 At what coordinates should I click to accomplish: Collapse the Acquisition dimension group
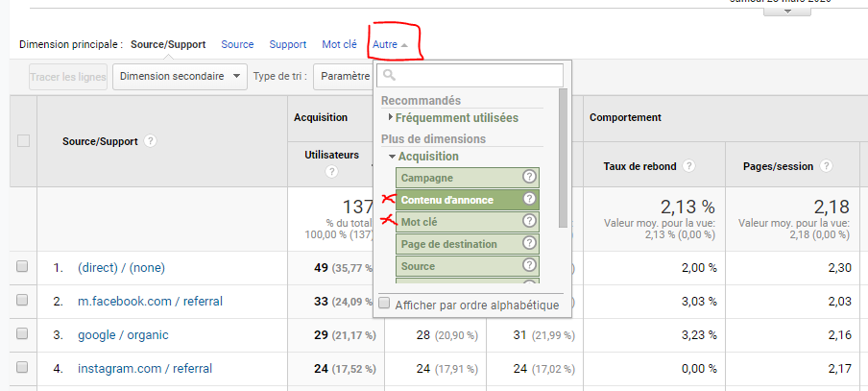(x=424, y=157)
